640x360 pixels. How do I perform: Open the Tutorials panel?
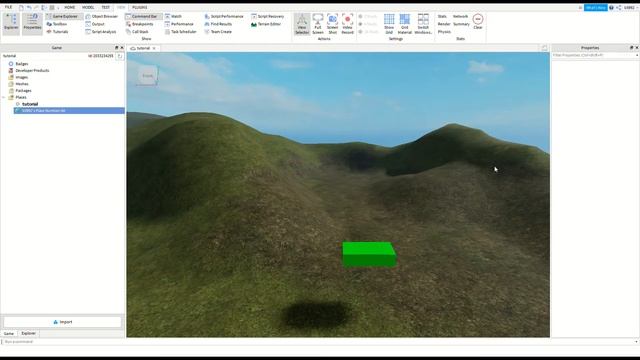58,32
